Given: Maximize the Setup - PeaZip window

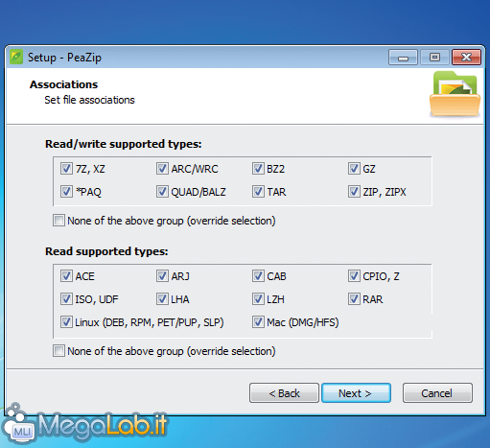Looking at the screenshot, I should pos(434,58).
